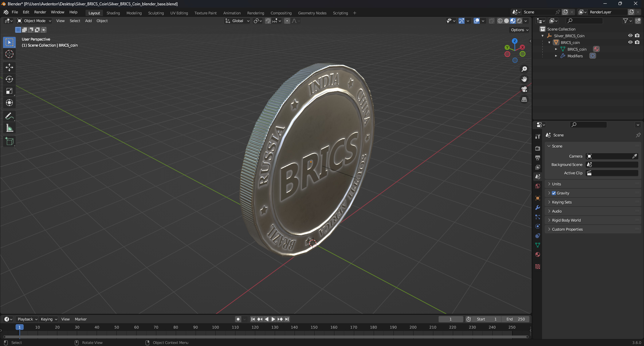Viewport: 644px width, 346px height.
Task: Activate the Move tool
Action: (9, 67)
